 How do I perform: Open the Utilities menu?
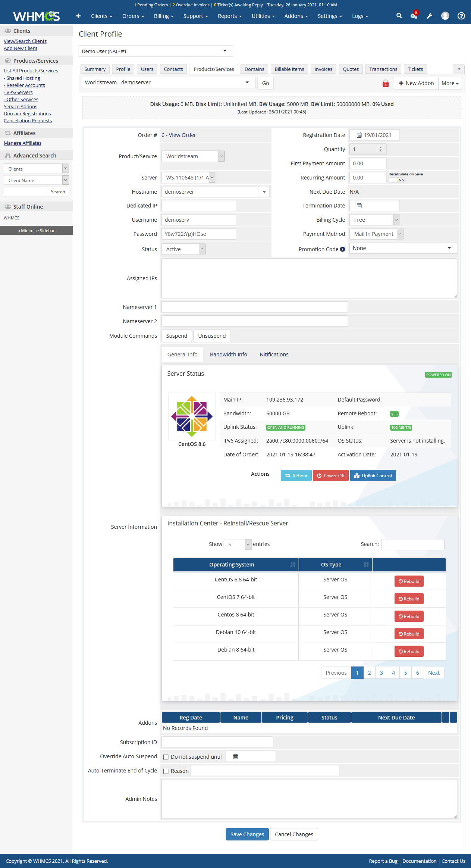[263, 16]
